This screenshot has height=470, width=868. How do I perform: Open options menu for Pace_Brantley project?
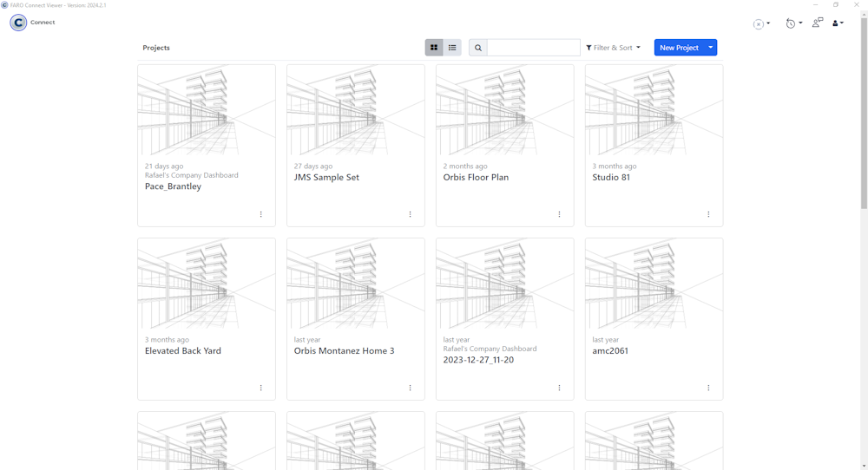(x=261, y=214)
